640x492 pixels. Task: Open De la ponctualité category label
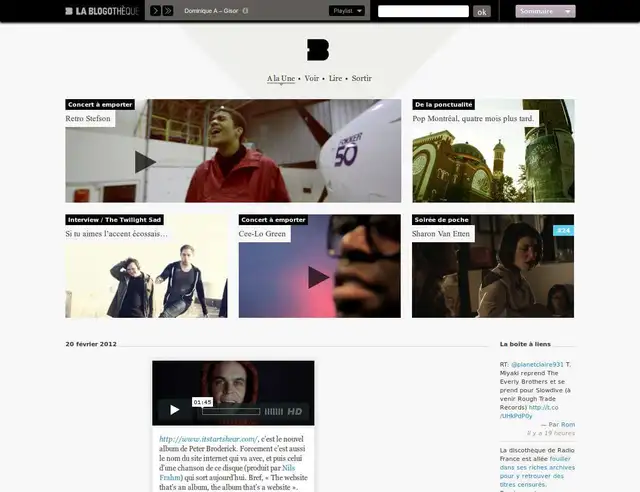[x=444, y=105]
